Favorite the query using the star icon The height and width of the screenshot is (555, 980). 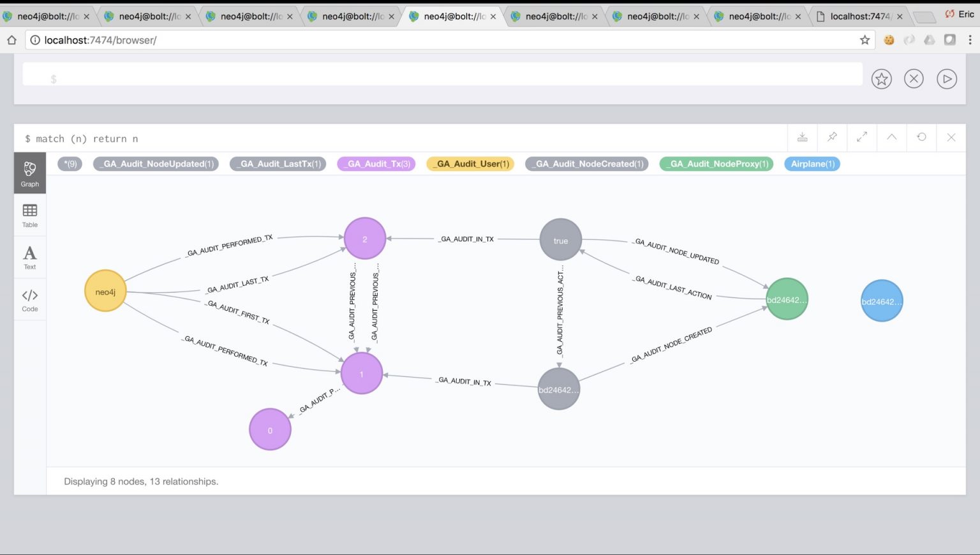coord(881,78)
